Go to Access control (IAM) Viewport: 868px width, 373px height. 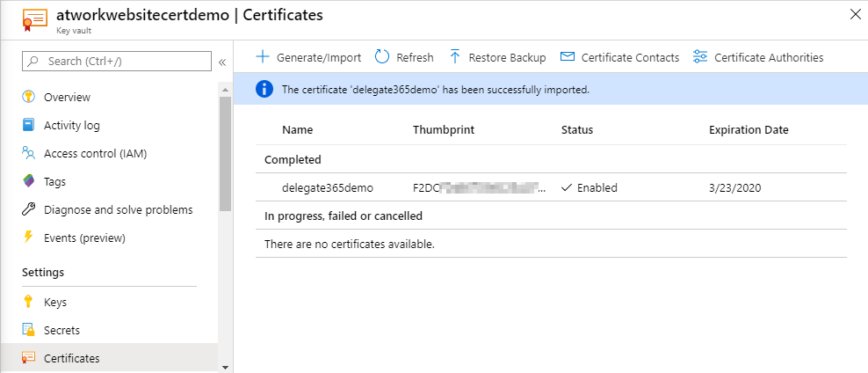(x=95, y=153)
